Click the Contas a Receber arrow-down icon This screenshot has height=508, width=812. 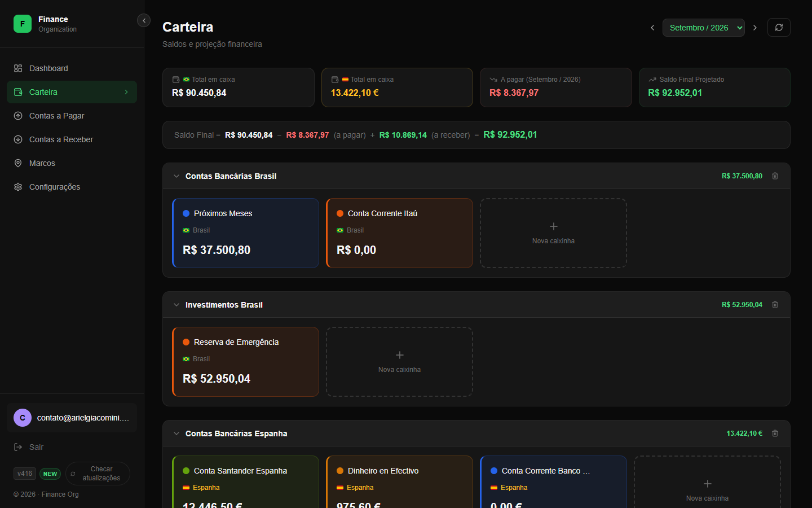(18, 139)
